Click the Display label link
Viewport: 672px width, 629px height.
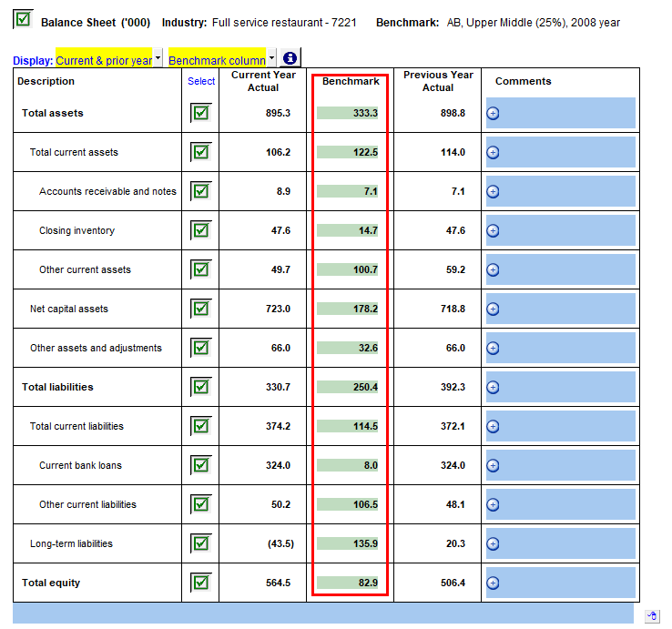pyautogui.click(x=33, y=60)
